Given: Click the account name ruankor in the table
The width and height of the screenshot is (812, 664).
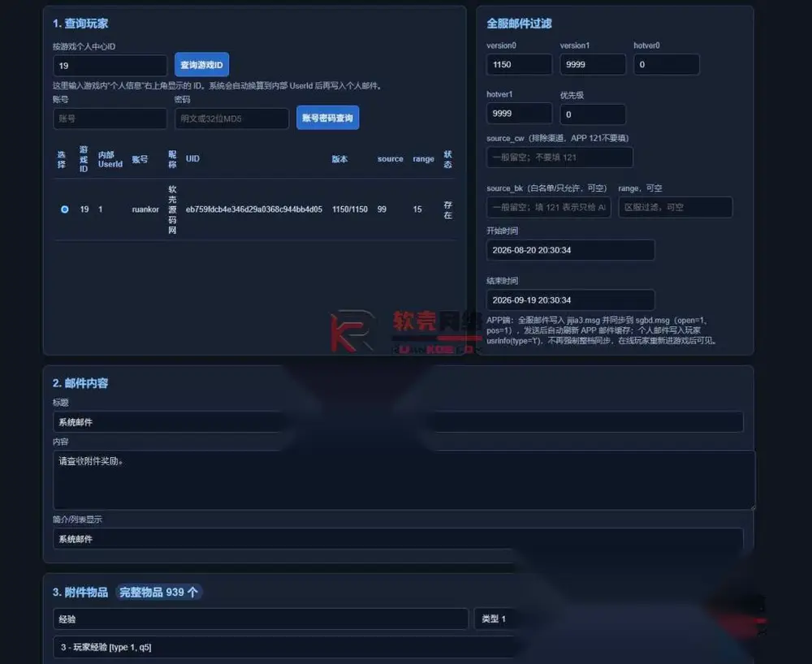Looking at the screenshot, I should pyautogui.click(x=145, y=209).
